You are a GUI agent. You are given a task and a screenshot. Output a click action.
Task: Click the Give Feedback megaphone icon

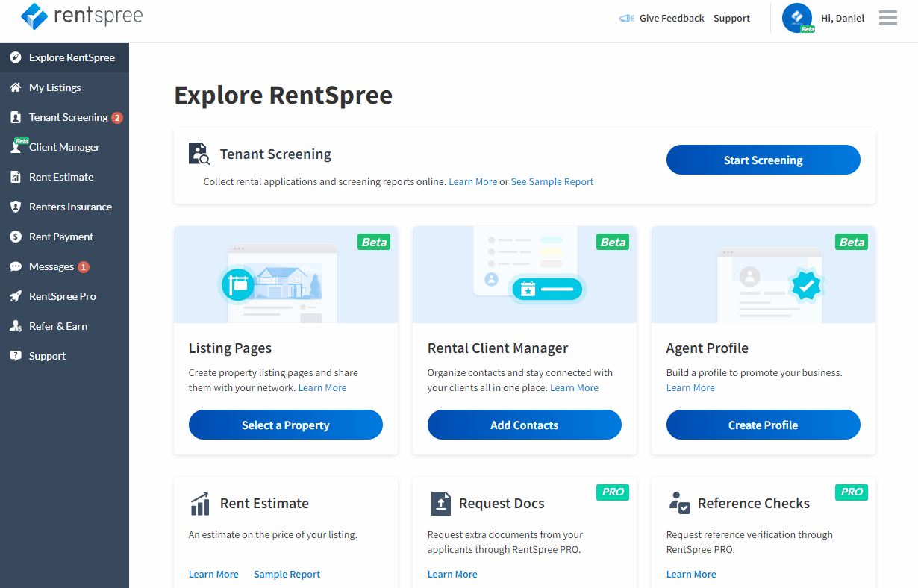coord(625,18)
